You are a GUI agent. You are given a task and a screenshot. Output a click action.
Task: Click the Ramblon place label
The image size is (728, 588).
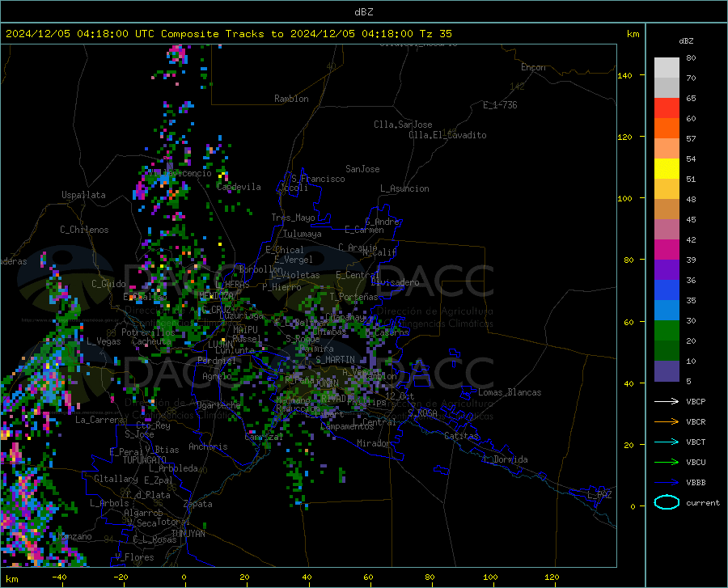click(291, 99)
